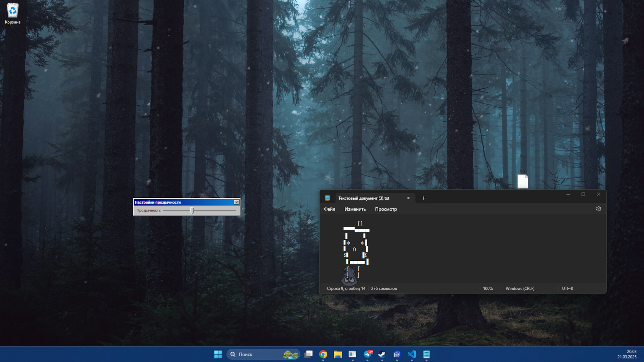Open Task View from the taskbar
644x362 pixels.
point(308,354)
